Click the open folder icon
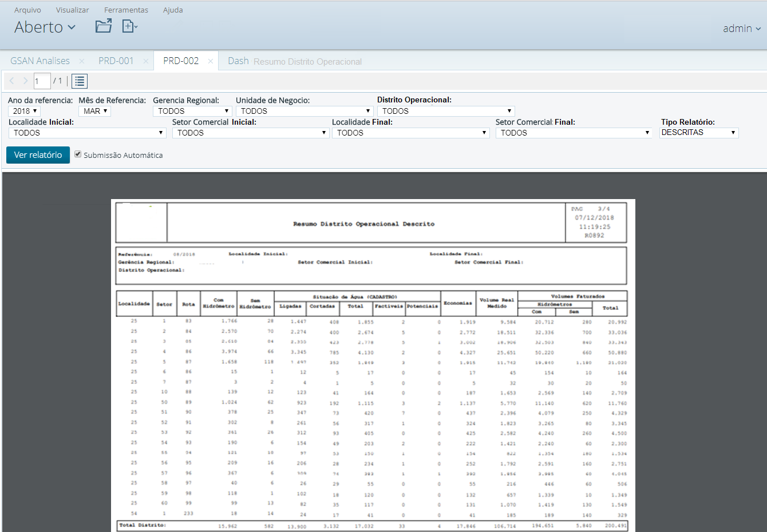Image resolution: width=767 pixels, height=532 pixels. [x=104, y=26]
